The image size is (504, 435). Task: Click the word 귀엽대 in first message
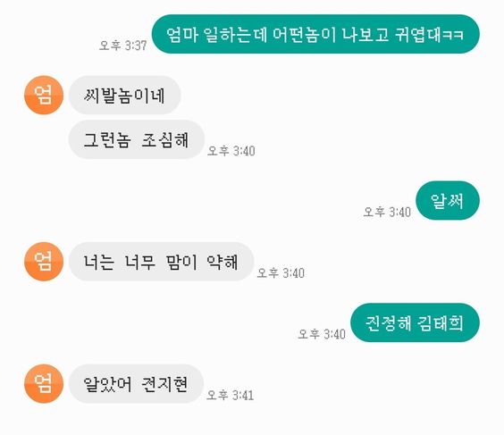pyautogui.click(x=418, y=34)
